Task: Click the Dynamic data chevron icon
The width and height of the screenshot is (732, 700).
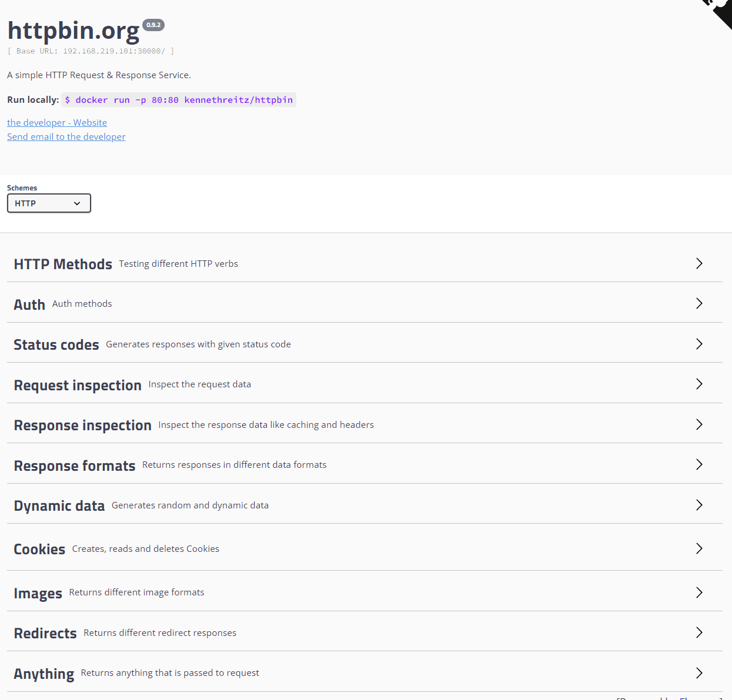Action: click(699, 505)
